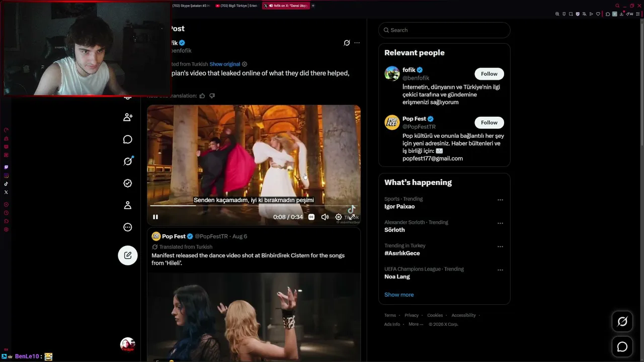This screenshot has height=362, width=644.
Task: Expand the More footer menu
Action: [416, 324]
